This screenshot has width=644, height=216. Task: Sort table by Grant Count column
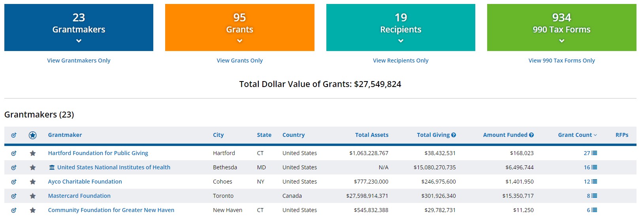[x=577, y=135]
